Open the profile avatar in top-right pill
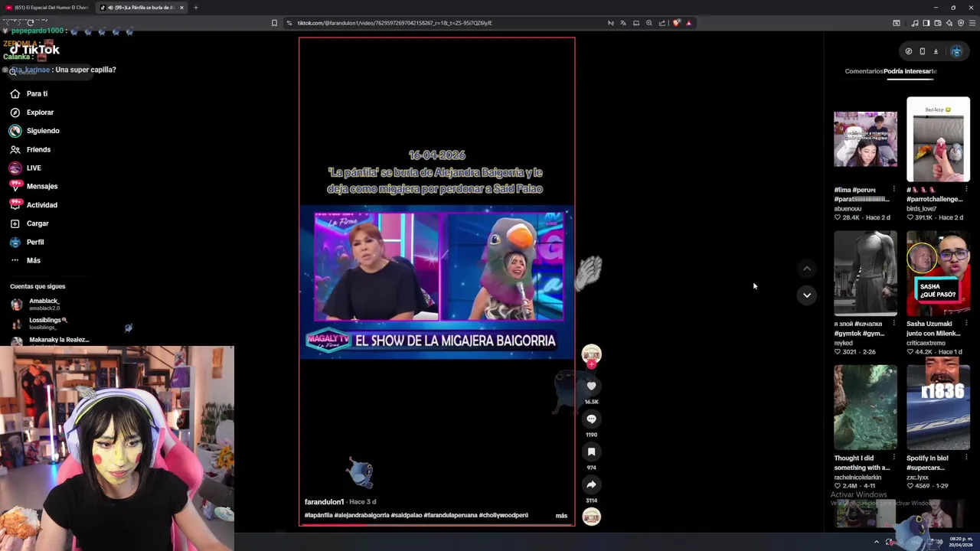The image size is (980, 551). point(956,51)
